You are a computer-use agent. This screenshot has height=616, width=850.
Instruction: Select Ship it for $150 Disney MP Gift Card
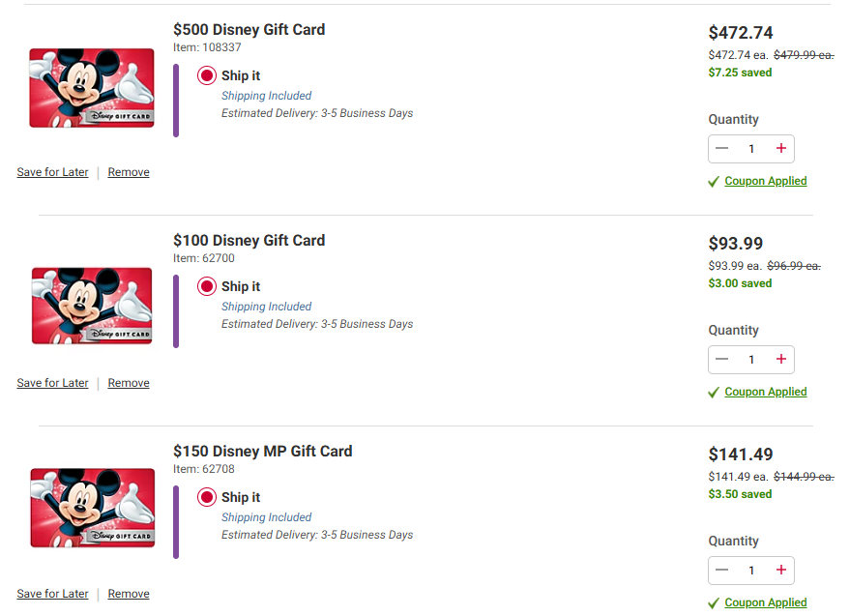tap(207, 497)
